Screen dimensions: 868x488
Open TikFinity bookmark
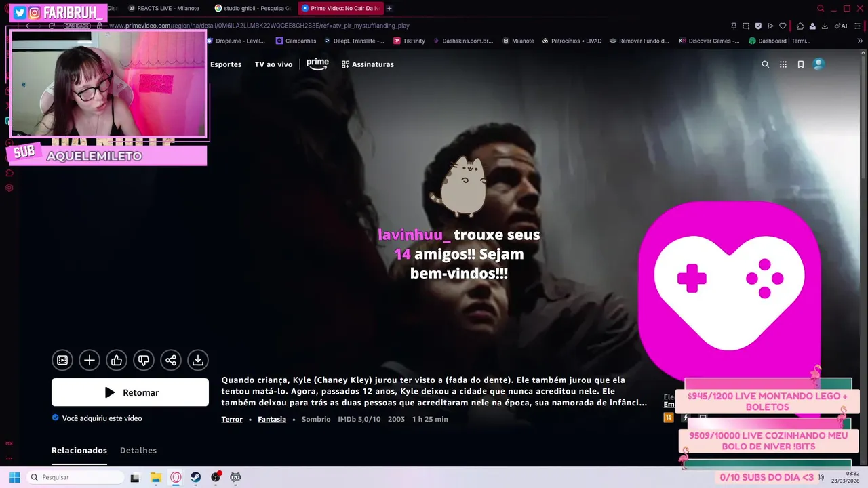[x=409, y=41]
